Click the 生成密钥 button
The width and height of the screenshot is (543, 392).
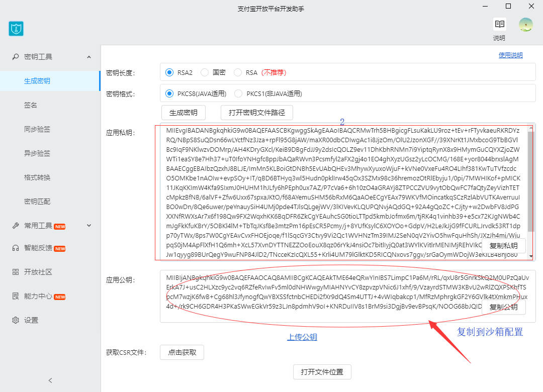point(184,113)
